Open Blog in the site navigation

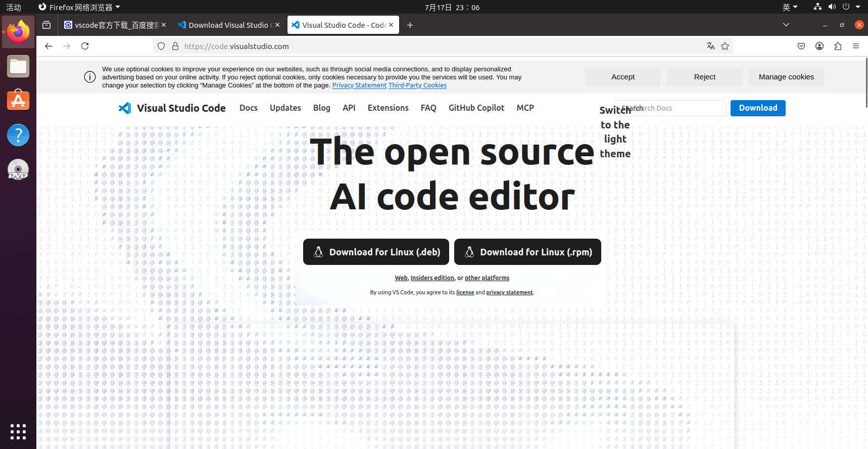point(322,108)
